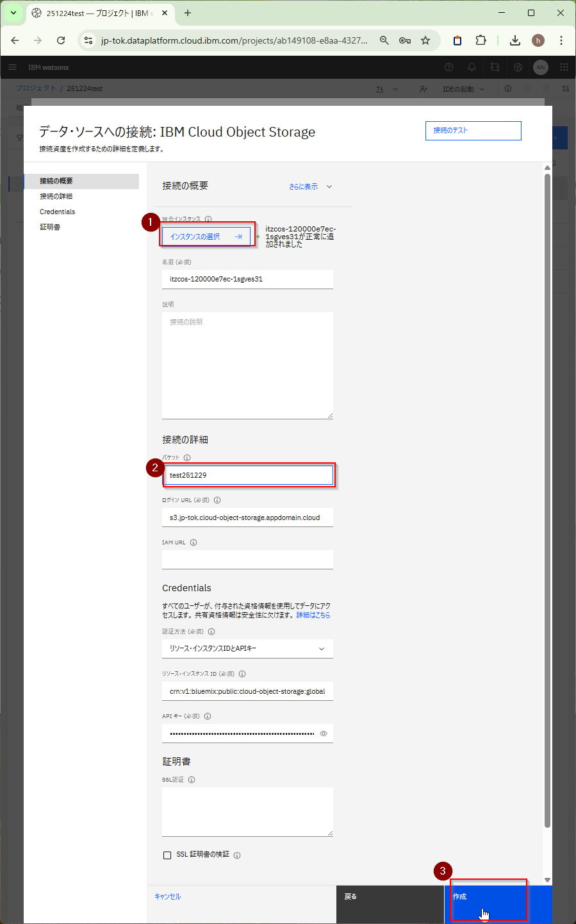Viewport: 576px width, 924px height.
Task: Click the info icon next to リソース・インスタンス ID
Action: click(x=242, y=674)
